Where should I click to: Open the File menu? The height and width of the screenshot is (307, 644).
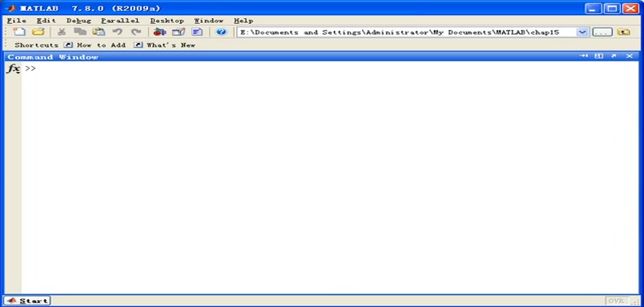pos(16,21)
